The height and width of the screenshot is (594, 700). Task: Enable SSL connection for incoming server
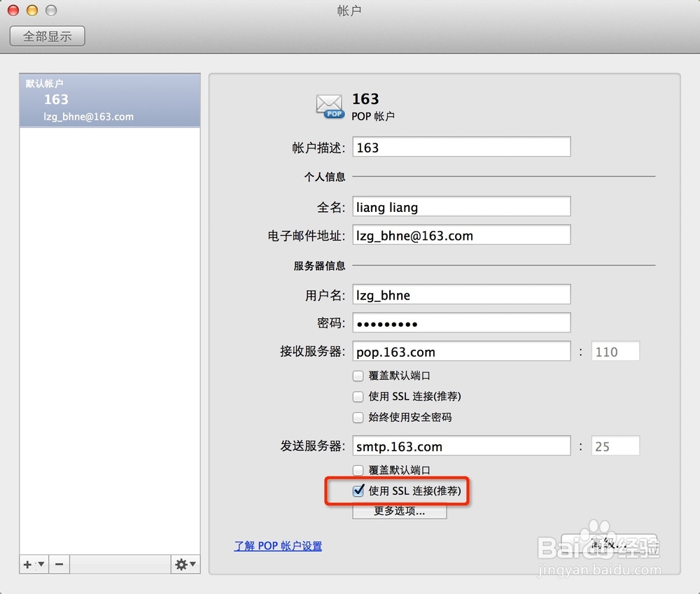(358, 396)
